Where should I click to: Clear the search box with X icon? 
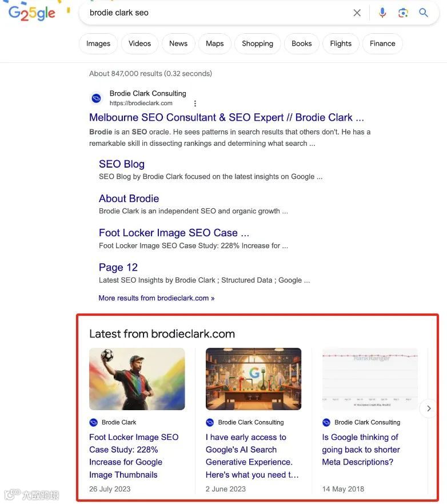pyautogui.click(x=357, y=13)
